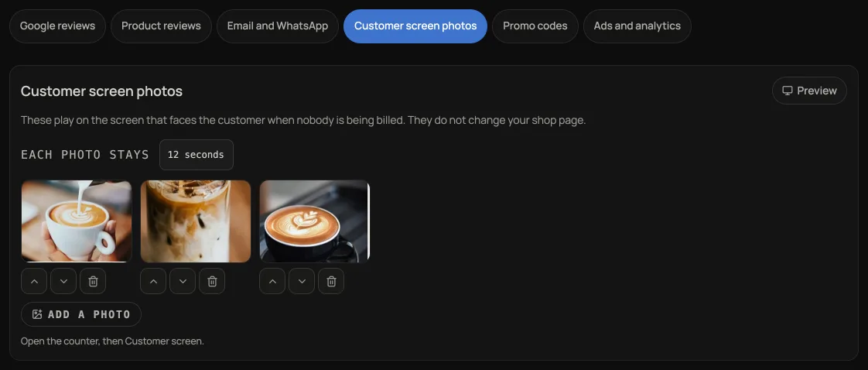Move the iced coffee photo up
Viewport: 868px width, 370px height.
point(153,281)
